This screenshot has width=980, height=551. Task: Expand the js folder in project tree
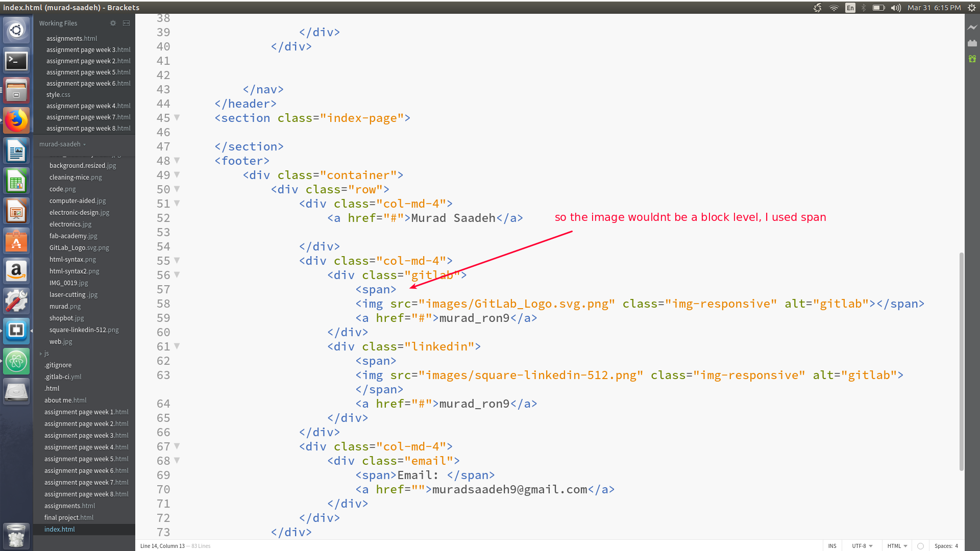pyautogui.click(x=41, y=354)
